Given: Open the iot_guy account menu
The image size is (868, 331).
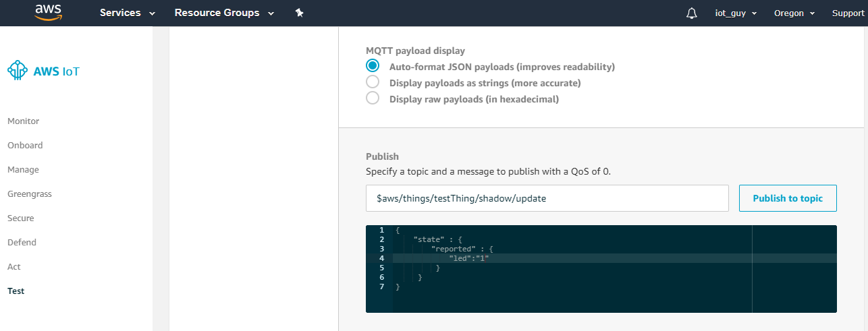Looking at the screenshot, I should [x=736, y=13].
